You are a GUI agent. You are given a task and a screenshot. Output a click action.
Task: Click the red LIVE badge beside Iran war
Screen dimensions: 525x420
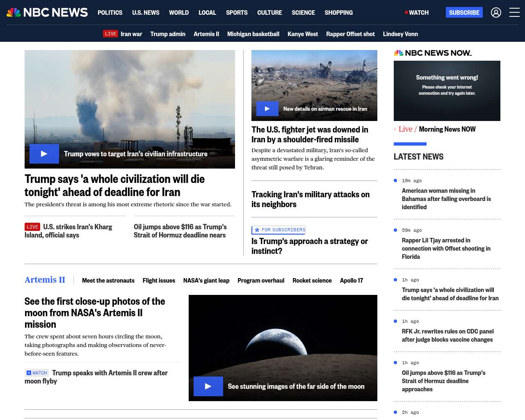(110, 34)
